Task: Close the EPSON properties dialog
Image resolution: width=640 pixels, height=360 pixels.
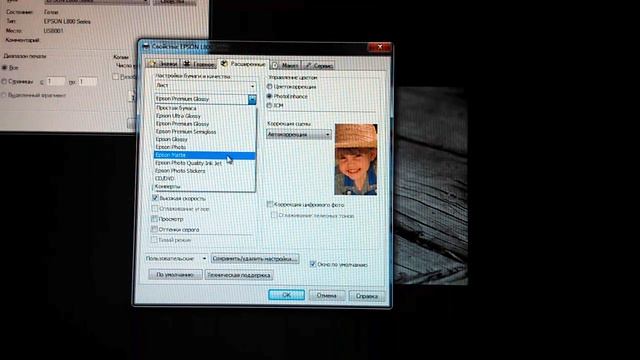Action: [x=379, y=47]
